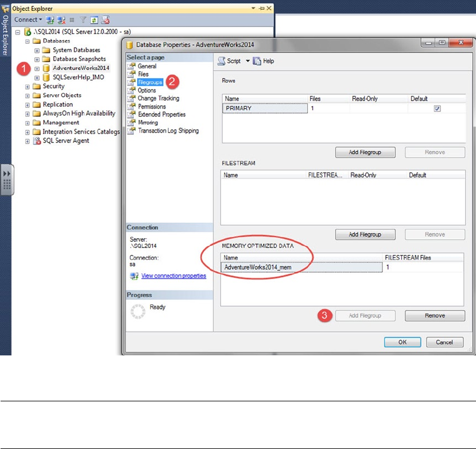
Task: Expand the SQL Server Agent node
Action: tap(28, 141)
